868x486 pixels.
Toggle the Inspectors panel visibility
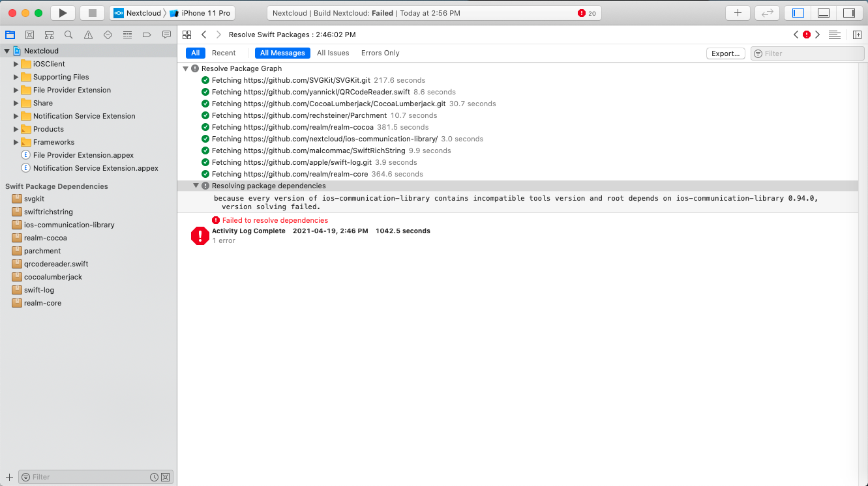[x=848, y=13]
